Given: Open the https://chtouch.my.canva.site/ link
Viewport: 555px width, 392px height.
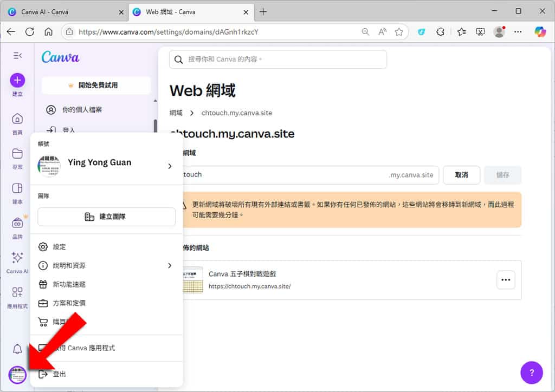Looking at the screenshot, I should click(249, 286).
